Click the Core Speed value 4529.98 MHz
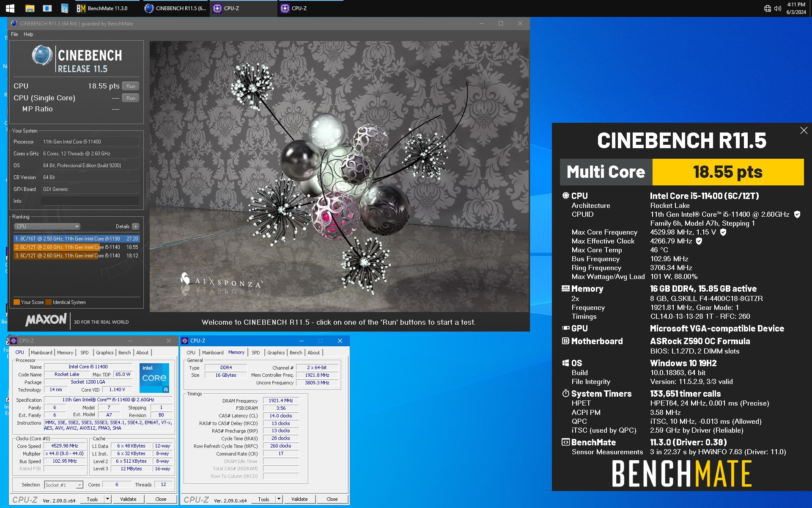Viewport: 812px width, 508px height. click(65, 446)
